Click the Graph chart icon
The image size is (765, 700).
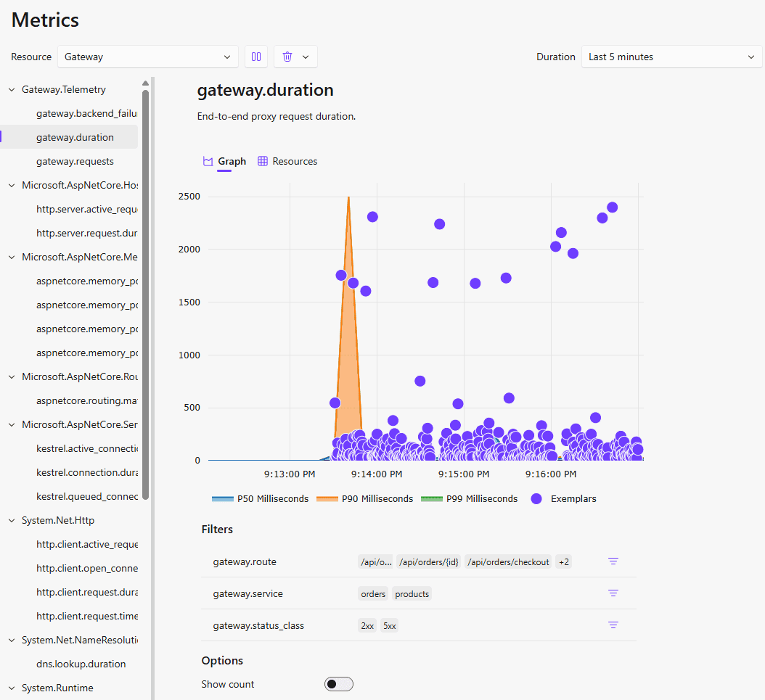coord(208,161)
